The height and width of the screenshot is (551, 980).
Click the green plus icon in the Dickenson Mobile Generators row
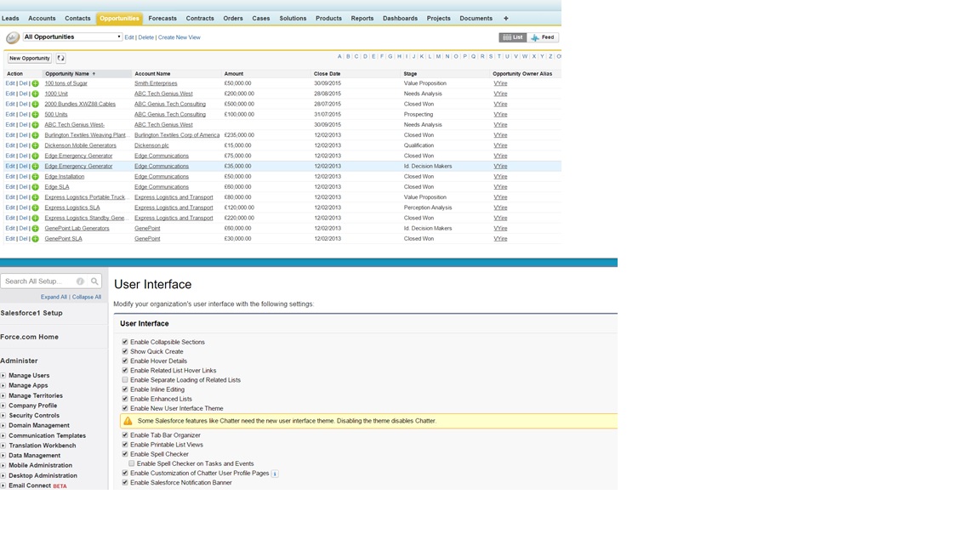pyautogui.click(x=36, y=145)
